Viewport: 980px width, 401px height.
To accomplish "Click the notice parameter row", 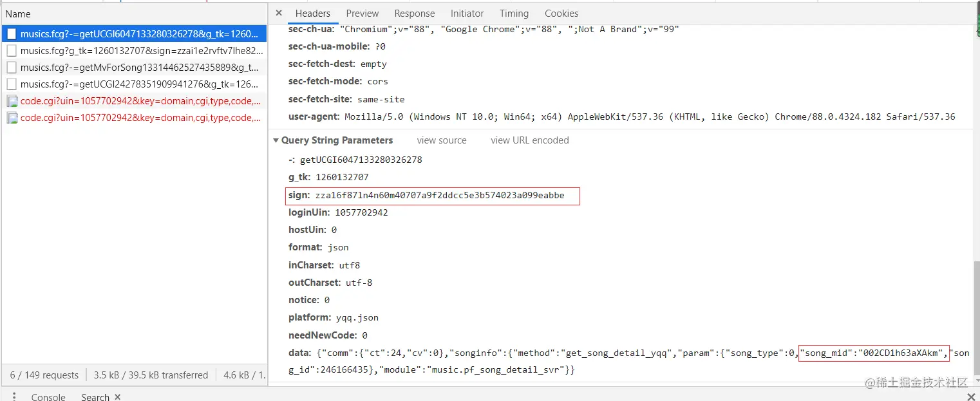I will 309,300.
